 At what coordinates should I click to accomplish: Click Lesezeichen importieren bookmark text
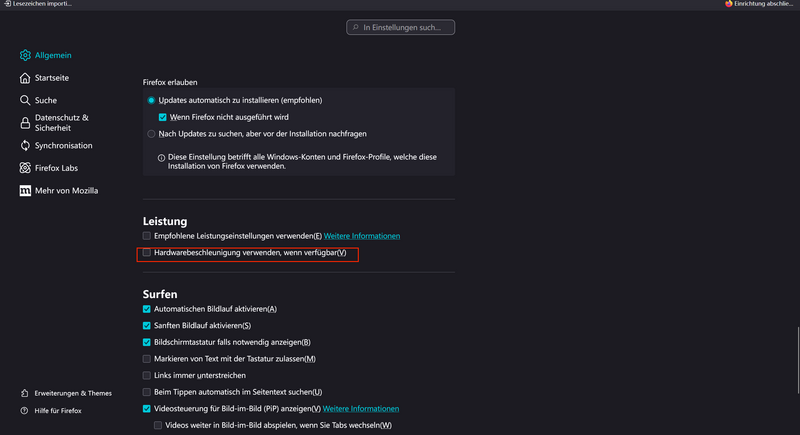click(x=42, y=4)
